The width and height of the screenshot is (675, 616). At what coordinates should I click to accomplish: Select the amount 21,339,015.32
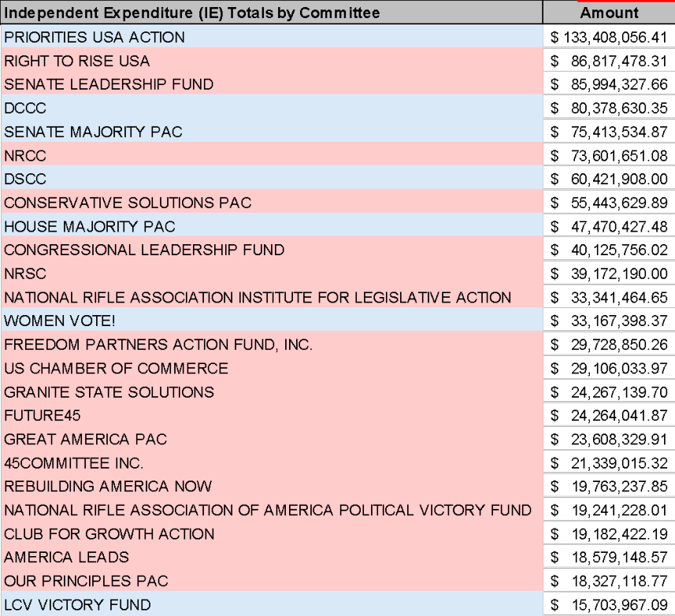[x=609, y=463]
